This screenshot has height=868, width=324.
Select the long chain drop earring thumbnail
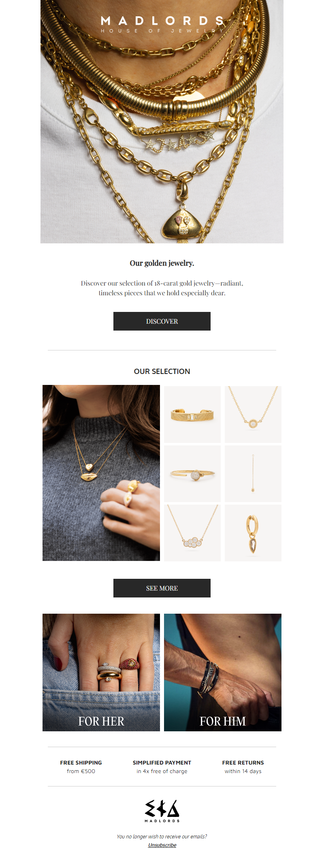point(253,473)
